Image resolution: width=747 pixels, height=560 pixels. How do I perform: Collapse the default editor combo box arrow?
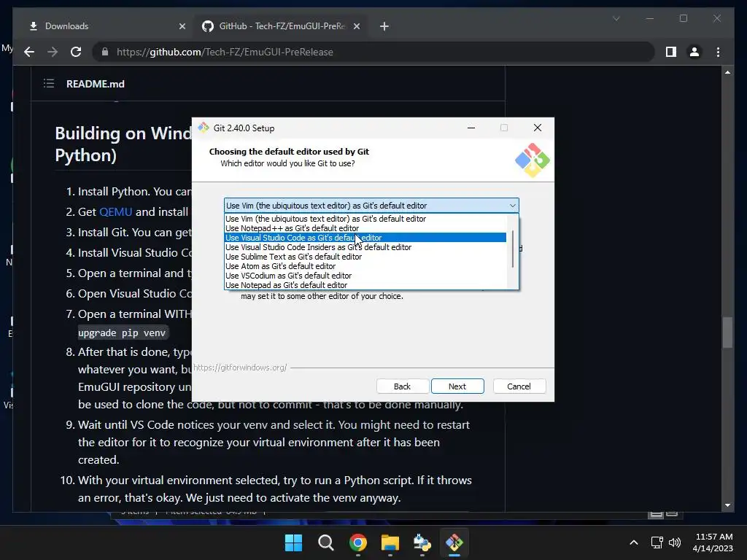513,206
